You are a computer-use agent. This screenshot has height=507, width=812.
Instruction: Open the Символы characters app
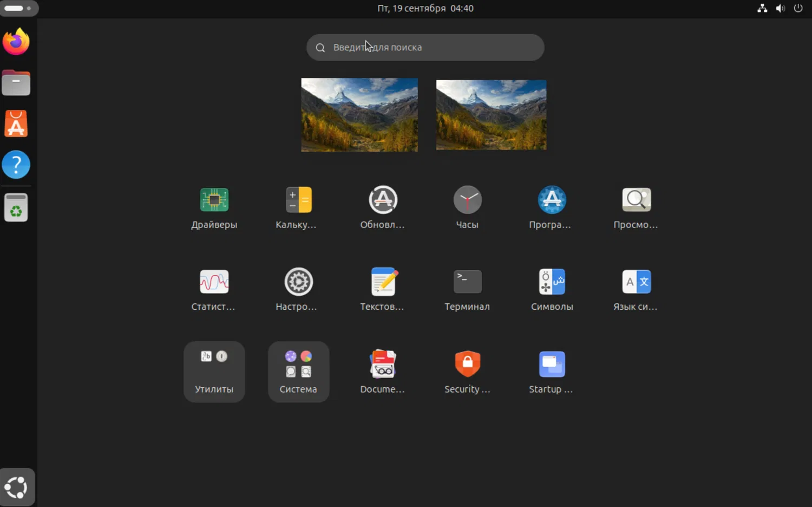coord(552,290)
